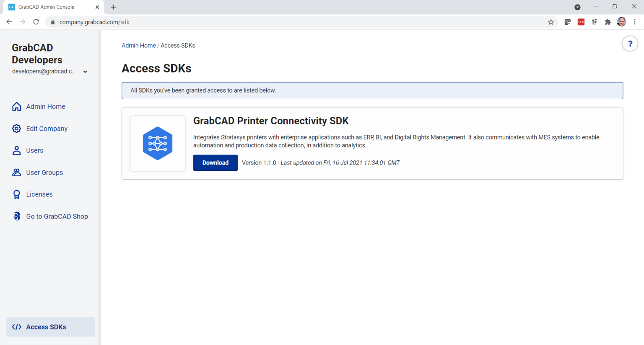Expand the developers account dropdown chevron
The image size is (644, 345).
[85, 71]
